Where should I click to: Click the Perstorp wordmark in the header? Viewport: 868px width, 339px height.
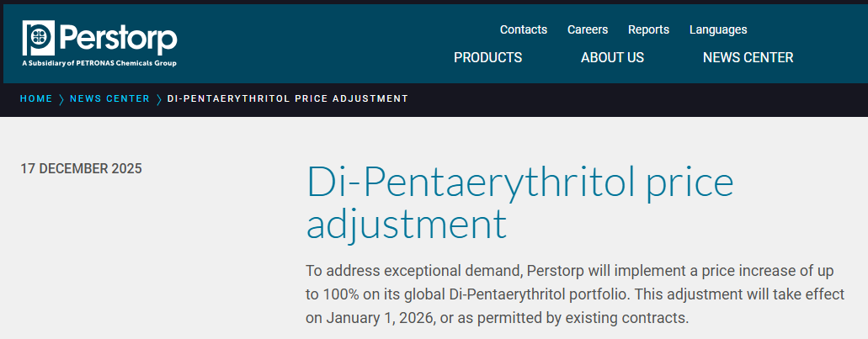(x=118, y=38)
